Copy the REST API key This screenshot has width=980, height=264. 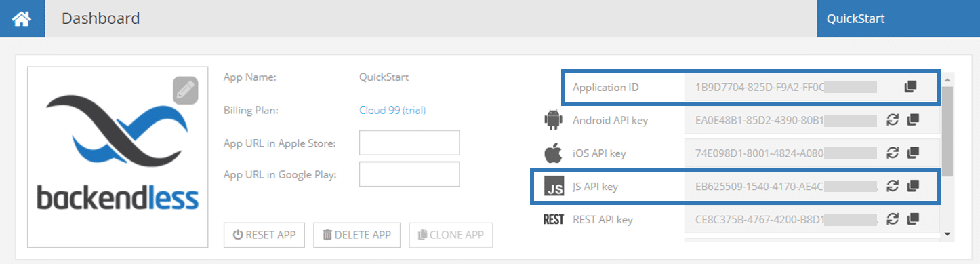click(x=913, y=219)
